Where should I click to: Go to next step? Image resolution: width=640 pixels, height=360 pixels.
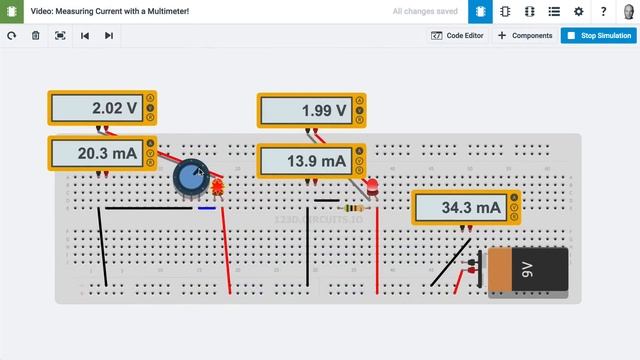coord(109,36)
